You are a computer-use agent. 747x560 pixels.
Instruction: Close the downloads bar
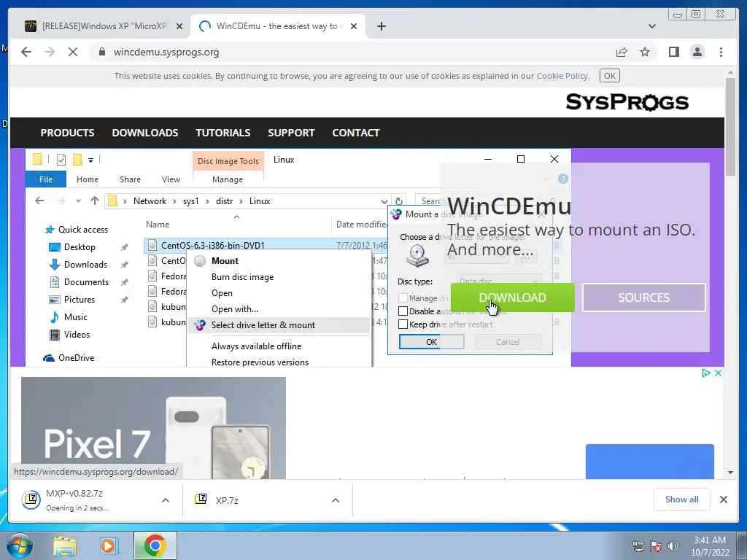pyautogui.click(x=723, y=499)
